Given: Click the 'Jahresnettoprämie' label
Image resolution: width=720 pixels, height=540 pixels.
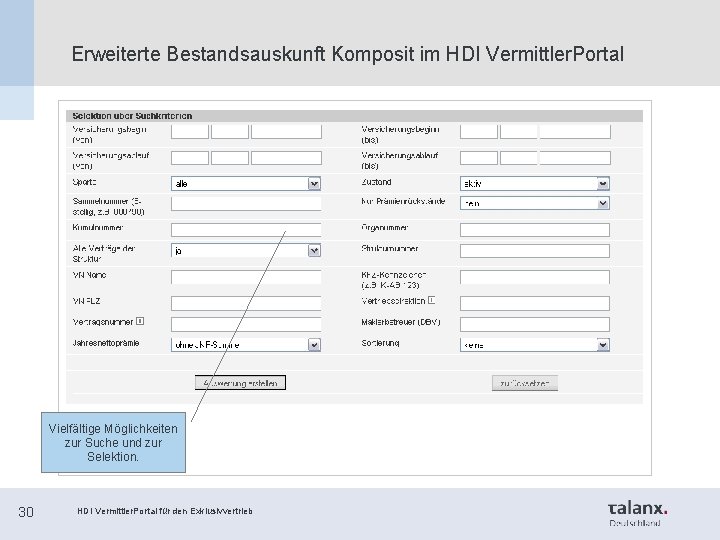Looking at the screenshot, I should pos(106,343).
